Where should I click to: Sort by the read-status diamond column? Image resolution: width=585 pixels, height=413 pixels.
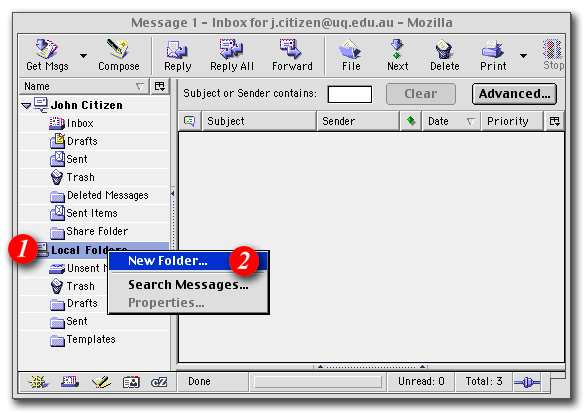click(x=411, y=121)
